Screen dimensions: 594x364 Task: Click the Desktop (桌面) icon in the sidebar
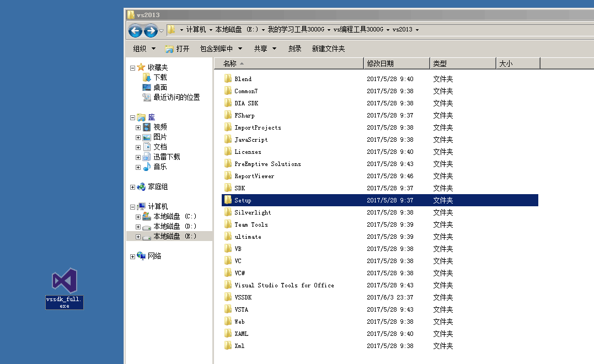tap(147, 88)
